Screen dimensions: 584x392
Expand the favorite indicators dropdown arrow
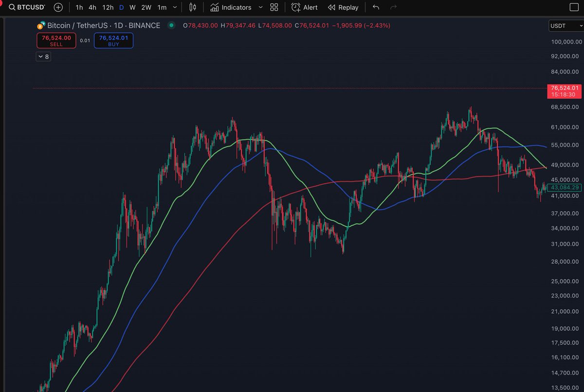tap(260, 7)
